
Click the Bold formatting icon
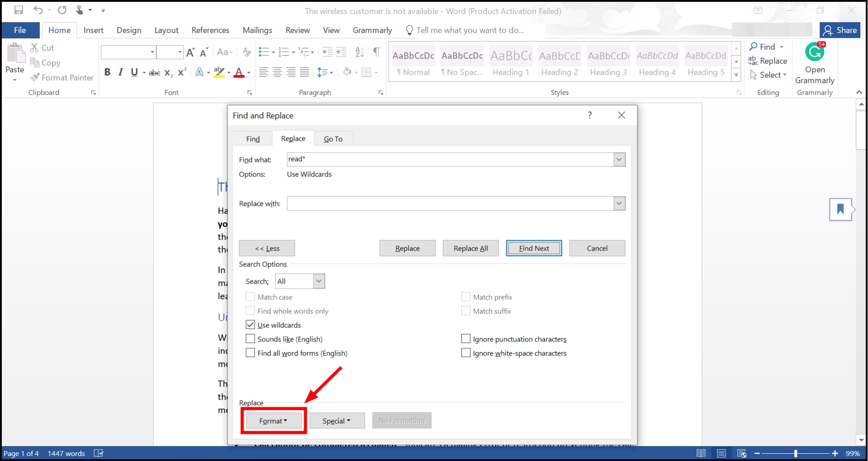(107, 72)
